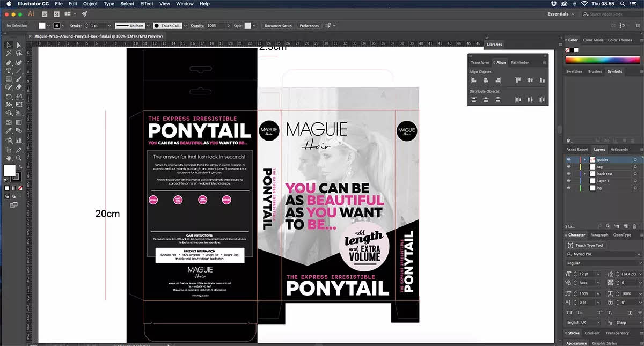Image resolution: width=644 pixels, height=346 pixels.
Task: Select the Gradient tool
Action: pos(19,123)
